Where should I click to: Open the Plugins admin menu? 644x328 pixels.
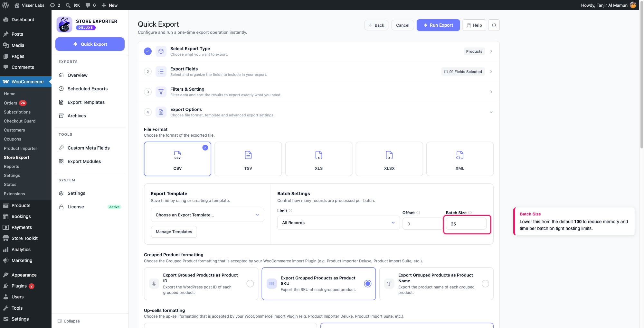click(19, 286)
